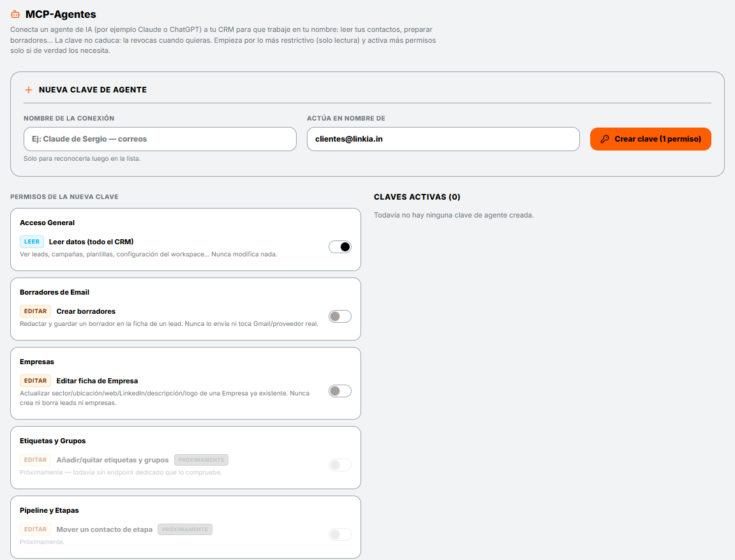This screenshot has height=560, width=735.
Task: Click the PRÓXIMAMENTE badge in Pipeline y Etapas
Action: click(185, 529)
